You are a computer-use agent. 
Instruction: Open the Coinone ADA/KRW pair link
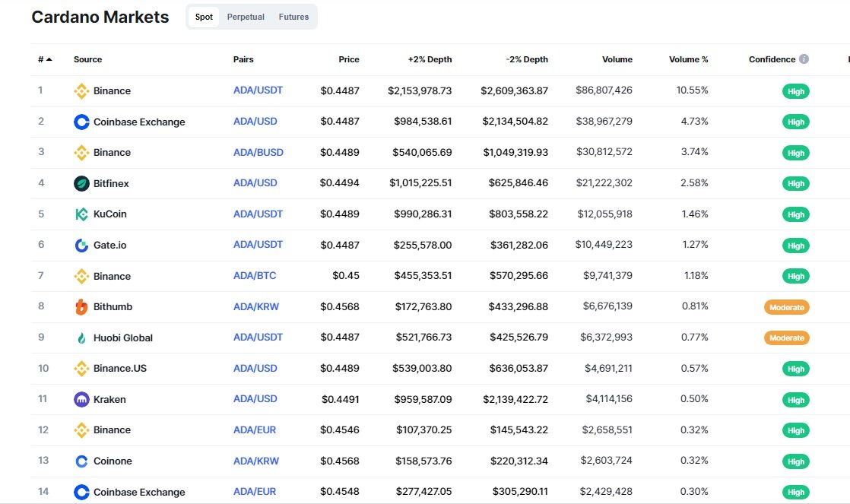pos(256,461)
